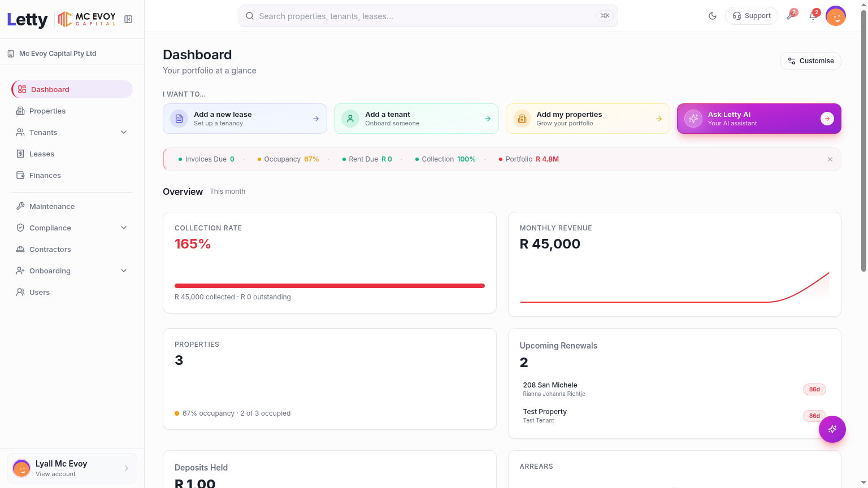The height and width of the screenshot is (488, 868).
Task: Open Lyall Mc Evoy account chevron
Action: pos(127,468)
